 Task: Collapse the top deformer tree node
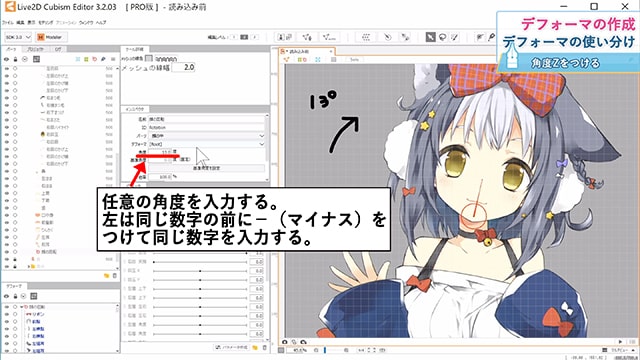(x=22, y=307)
